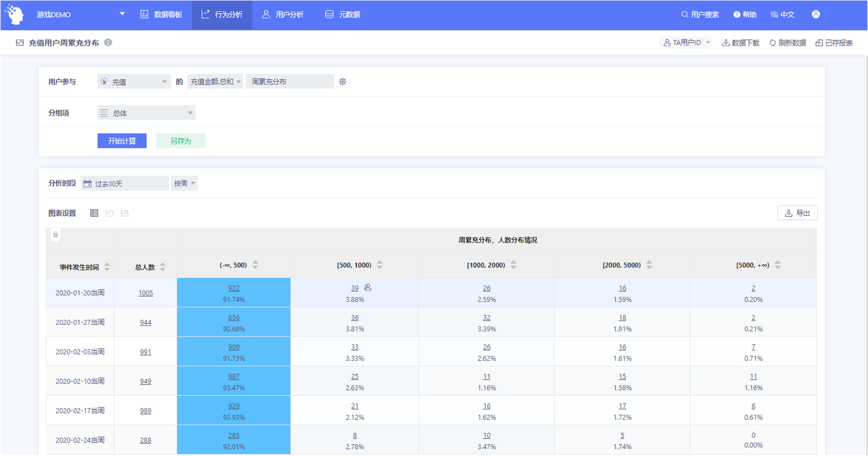The width and height of the screenshot is (868, 456).
Task: Click the 856 value link
Action: click(x=234, y=318)
